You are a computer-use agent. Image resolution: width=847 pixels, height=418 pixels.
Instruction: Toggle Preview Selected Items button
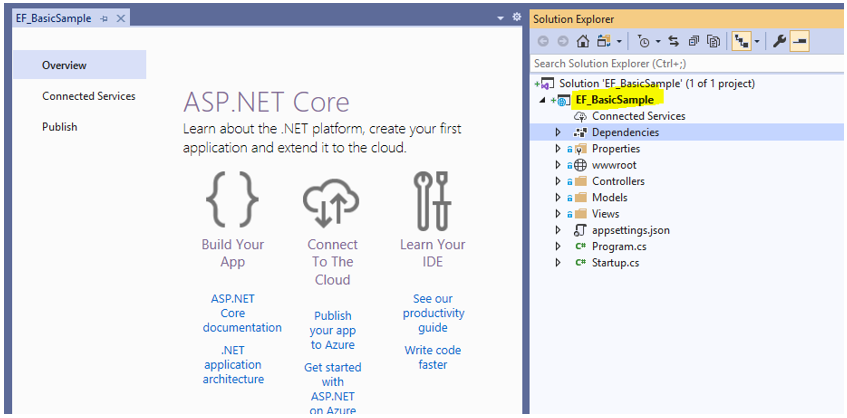click(x=799, y=42)
